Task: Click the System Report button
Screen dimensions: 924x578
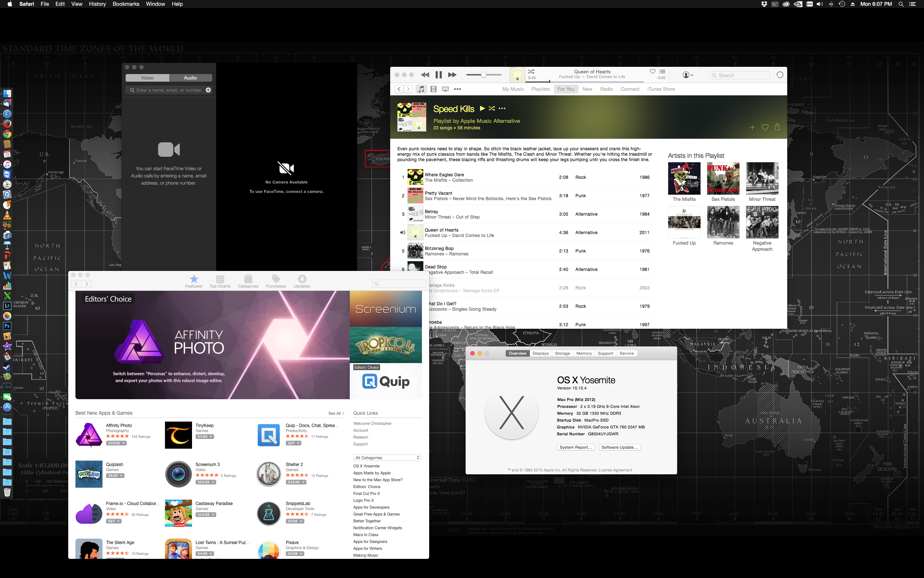Action: 576,447
